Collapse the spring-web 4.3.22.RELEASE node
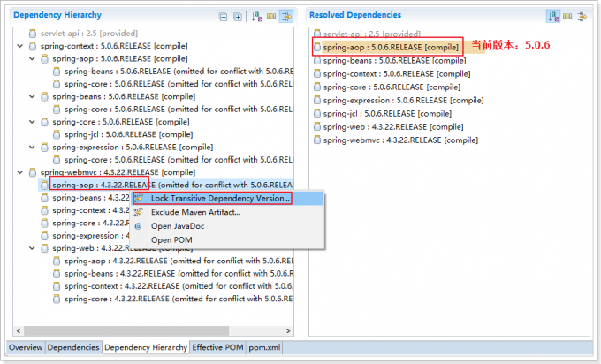This screenshot has height=364, width=601. [x=33, y=248]
